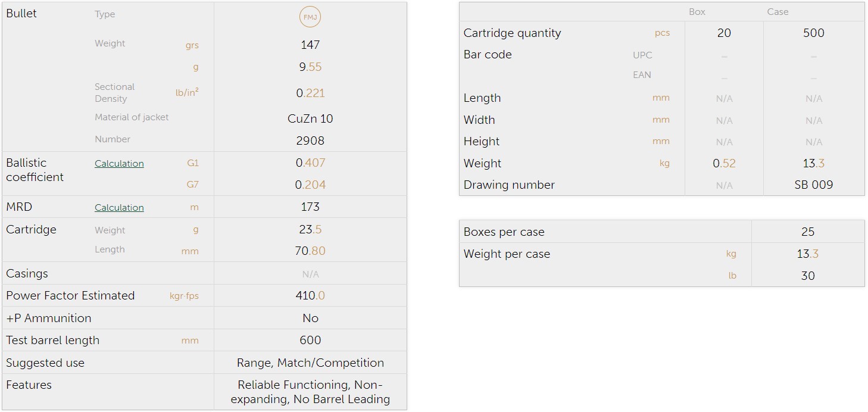Screen dimensions: 868x412
Task: Select the Boxes per case value 25
Action: (x=808, y=232)
